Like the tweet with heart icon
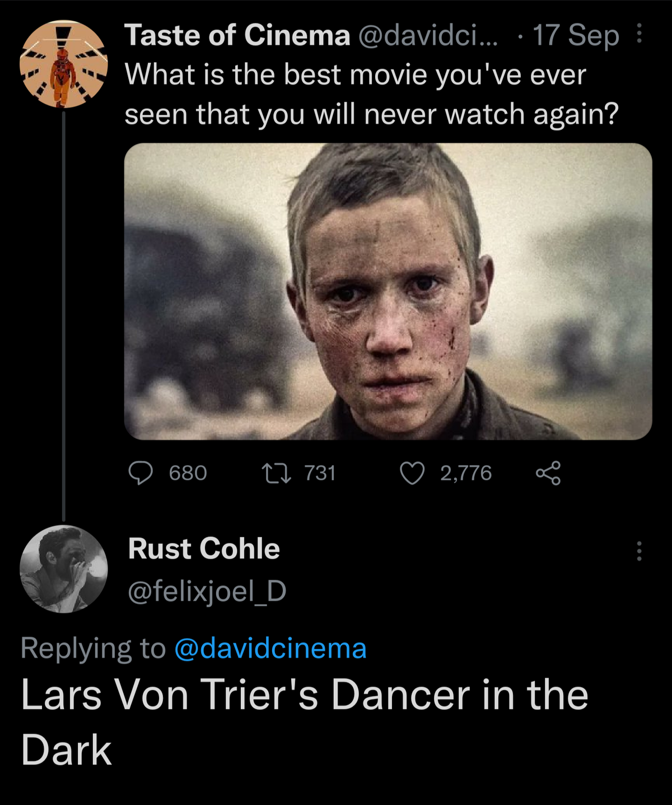The height and width of the screenshot is (805, 672). [x=412, y=473]
